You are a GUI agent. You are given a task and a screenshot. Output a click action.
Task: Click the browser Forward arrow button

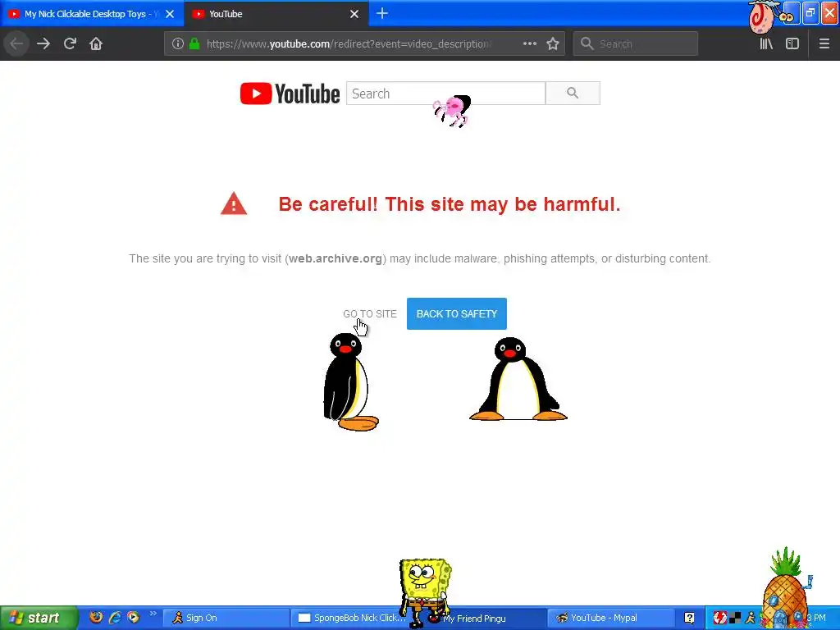click(x=43, y=43)
